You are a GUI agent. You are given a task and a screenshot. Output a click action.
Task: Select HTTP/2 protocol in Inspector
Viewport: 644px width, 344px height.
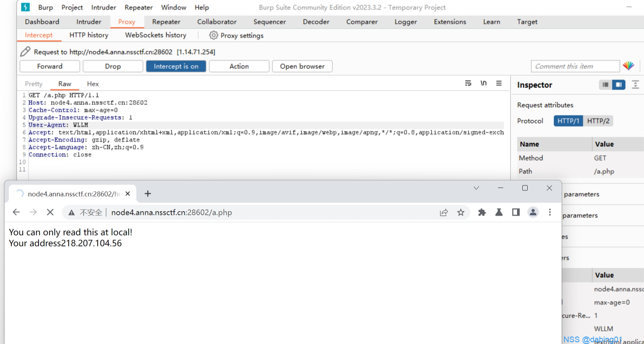coord(598,121)
